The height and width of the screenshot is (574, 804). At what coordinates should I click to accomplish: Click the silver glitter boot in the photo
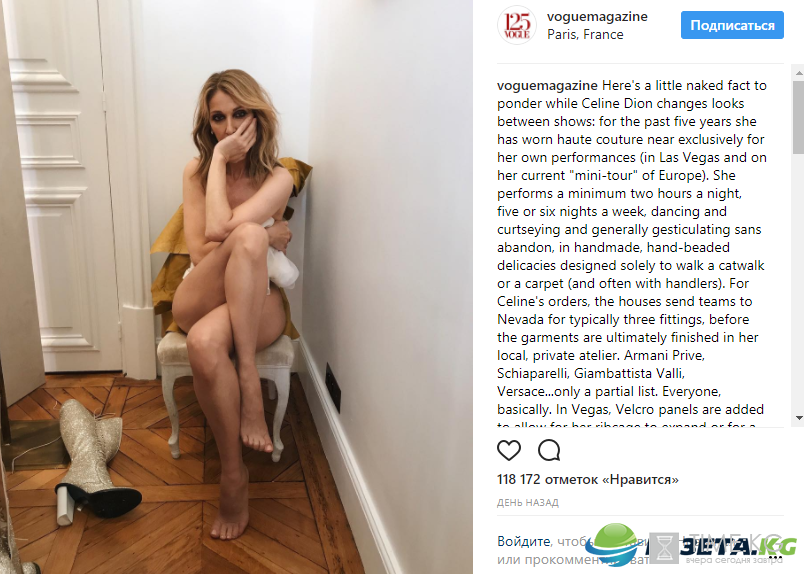(x=95, y=462)
